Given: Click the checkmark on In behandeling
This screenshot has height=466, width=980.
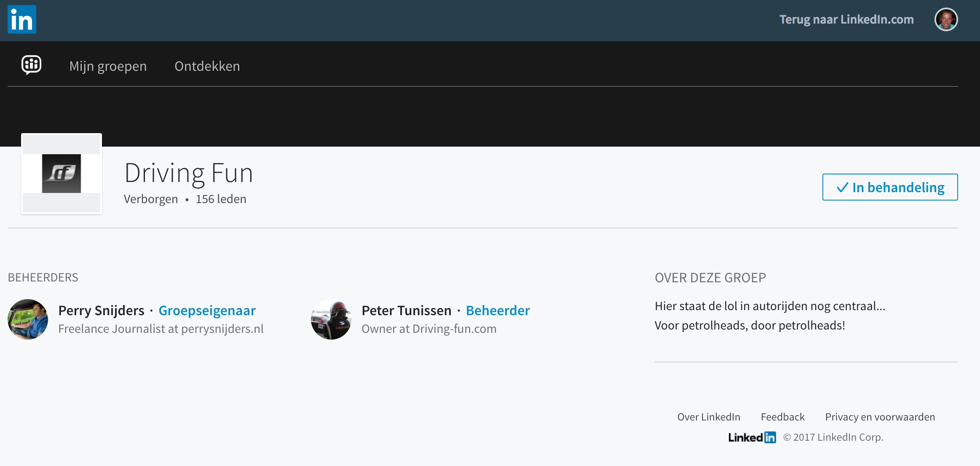Looking at the screenshot, I should point(842,187).
